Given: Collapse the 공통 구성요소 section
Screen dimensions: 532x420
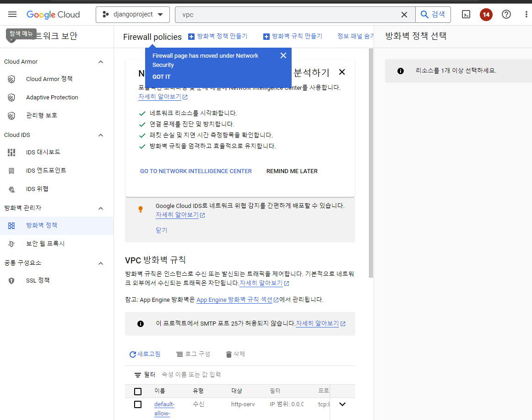Looking at the screenshot, I should pyautogui.click(x=101, y=263).
